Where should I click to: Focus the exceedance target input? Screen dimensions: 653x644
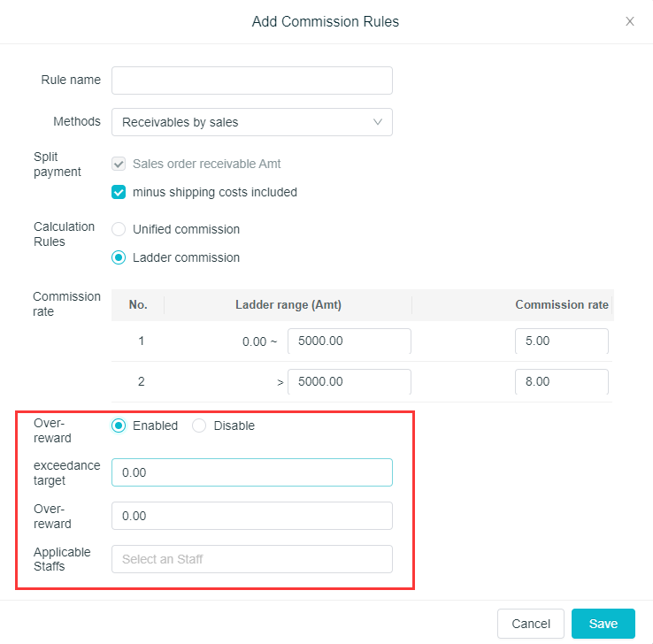[251, 472]
